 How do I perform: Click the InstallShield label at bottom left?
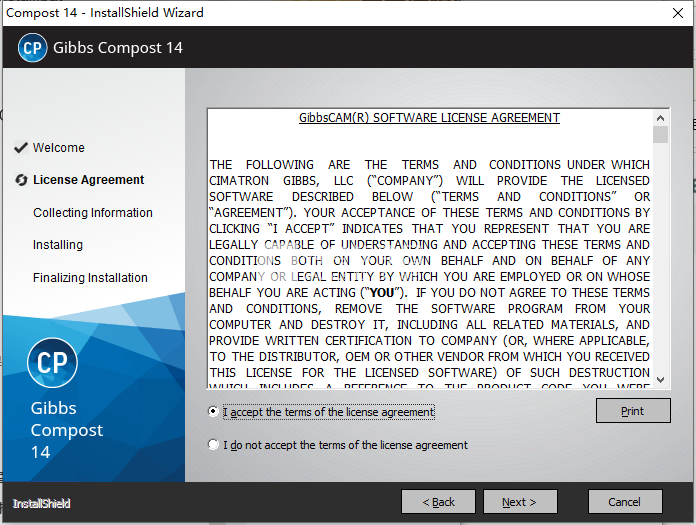pyautogui.click(x=42, y=503)
